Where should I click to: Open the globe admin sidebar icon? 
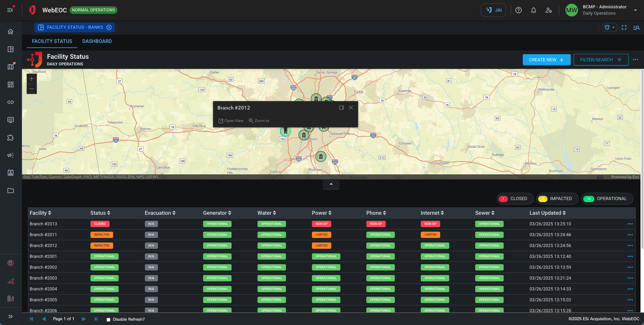(11, 263)
